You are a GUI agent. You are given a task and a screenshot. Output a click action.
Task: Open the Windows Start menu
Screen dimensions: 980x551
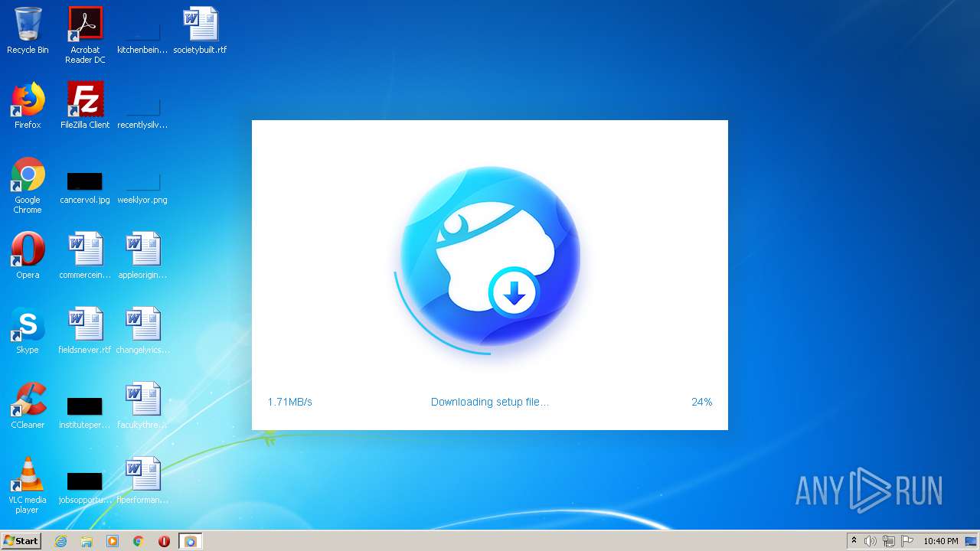(21, 540)
